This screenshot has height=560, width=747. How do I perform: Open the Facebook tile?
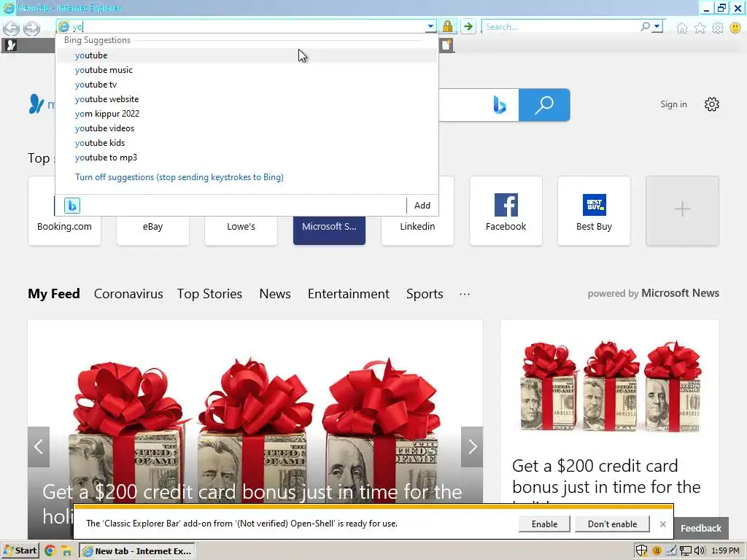point(506,211)
